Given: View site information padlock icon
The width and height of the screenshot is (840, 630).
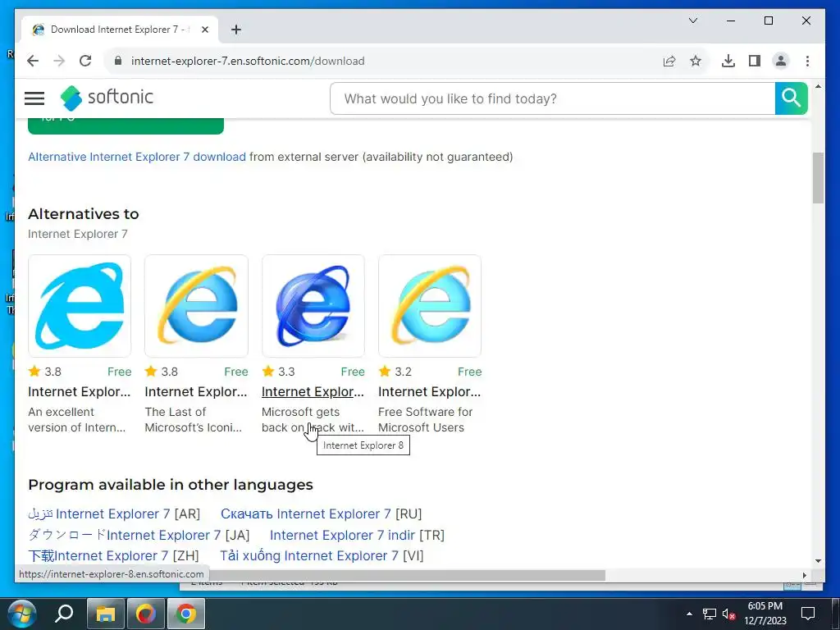Looking at the screenshot, I should (x=118, y=61).
